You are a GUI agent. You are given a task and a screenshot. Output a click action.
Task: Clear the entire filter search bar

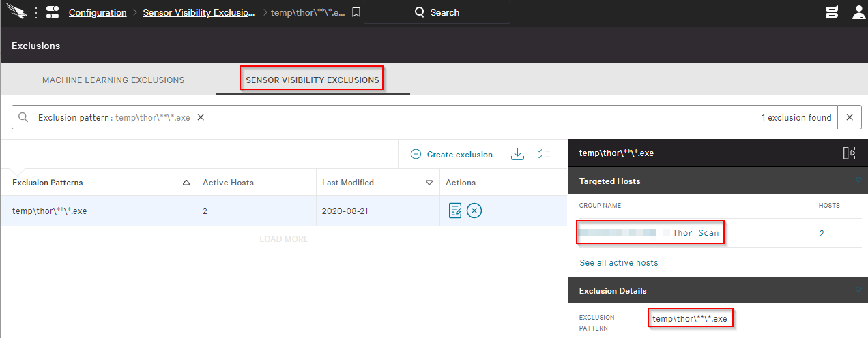click(850, 117)
